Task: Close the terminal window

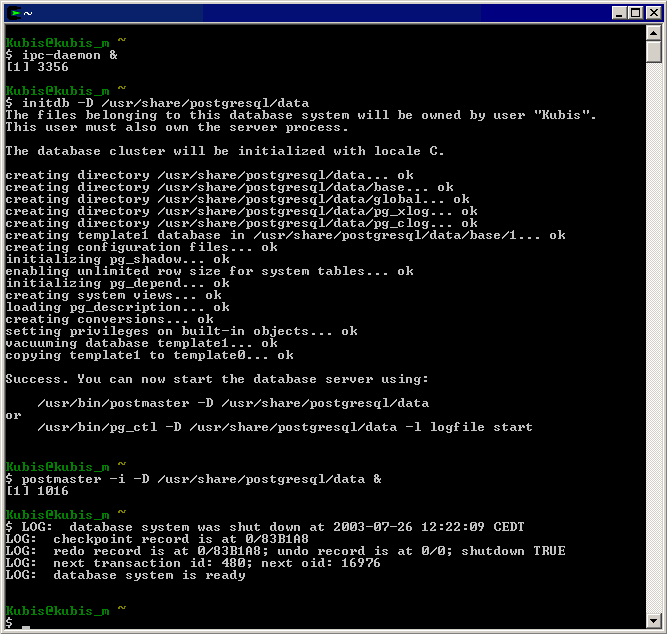Action: coord(653,13)
